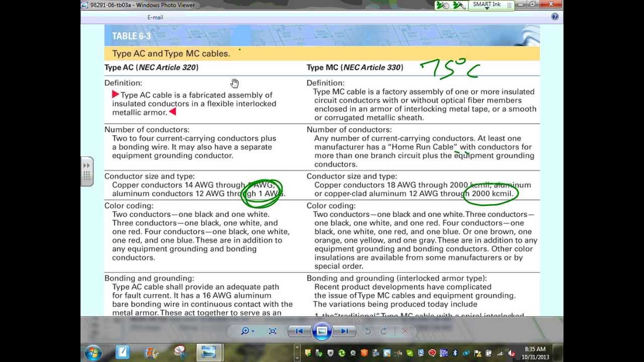Click the Actual Size button

[273, 331]
